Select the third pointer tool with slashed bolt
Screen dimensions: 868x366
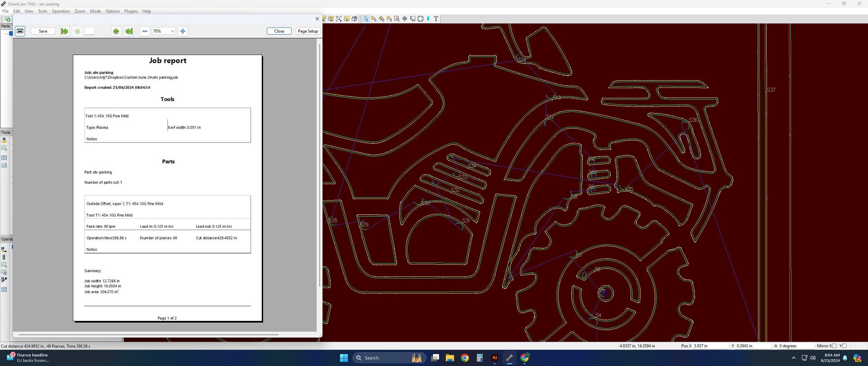point(381,19)
